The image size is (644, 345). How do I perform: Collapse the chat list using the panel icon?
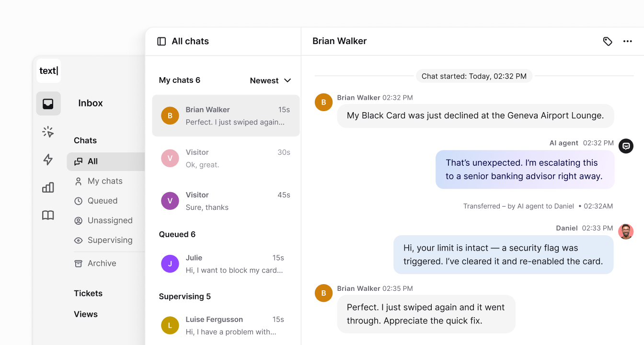161,41
